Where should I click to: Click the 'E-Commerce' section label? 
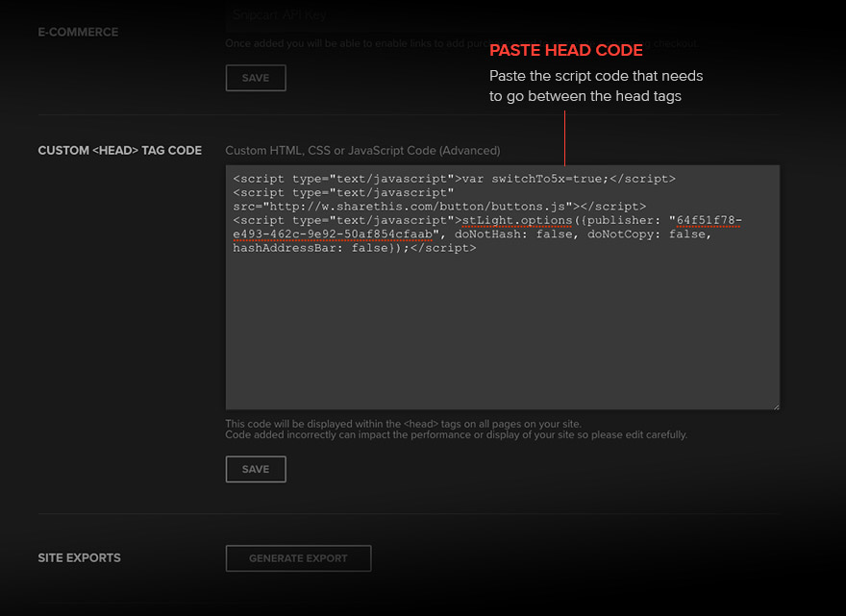tap(78, 32)
